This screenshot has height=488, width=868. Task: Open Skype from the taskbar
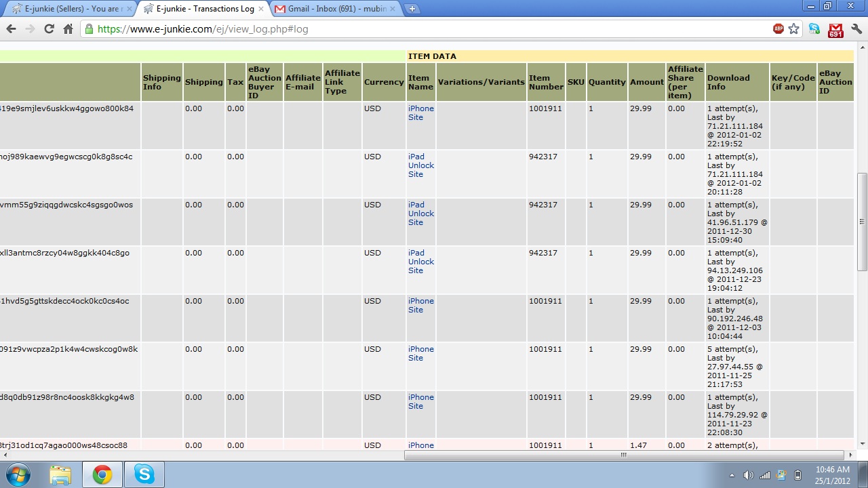pos(144,474)
